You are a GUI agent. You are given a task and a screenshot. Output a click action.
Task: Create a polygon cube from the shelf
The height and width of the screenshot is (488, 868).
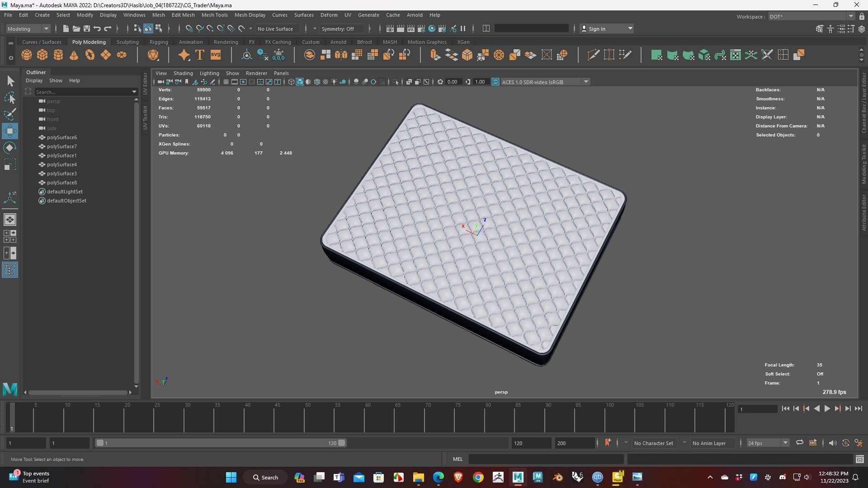coord(42,55)
